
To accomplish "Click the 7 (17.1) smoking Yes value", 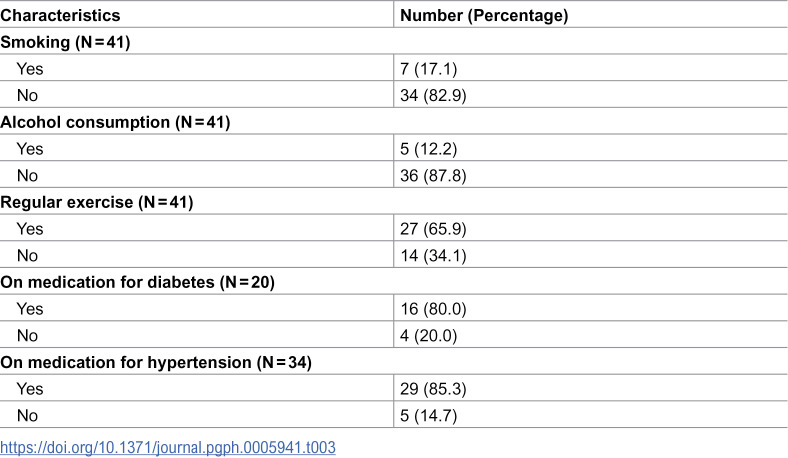I will click(429, 68).
